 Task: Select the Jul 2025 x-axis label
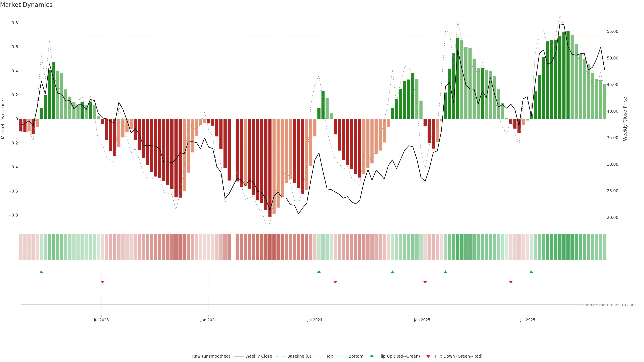pos(527,320)
